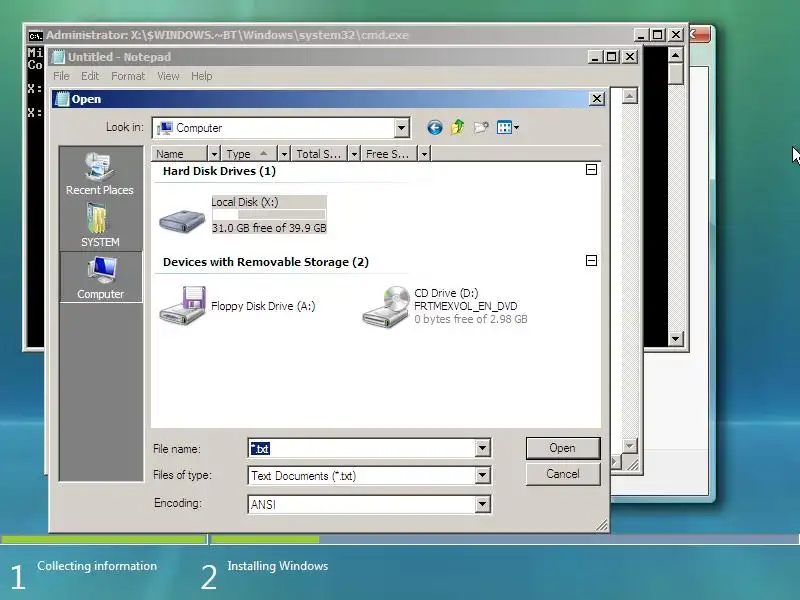
Task: Go back with the blue arrow icon
Action: [x=434, y=128]
